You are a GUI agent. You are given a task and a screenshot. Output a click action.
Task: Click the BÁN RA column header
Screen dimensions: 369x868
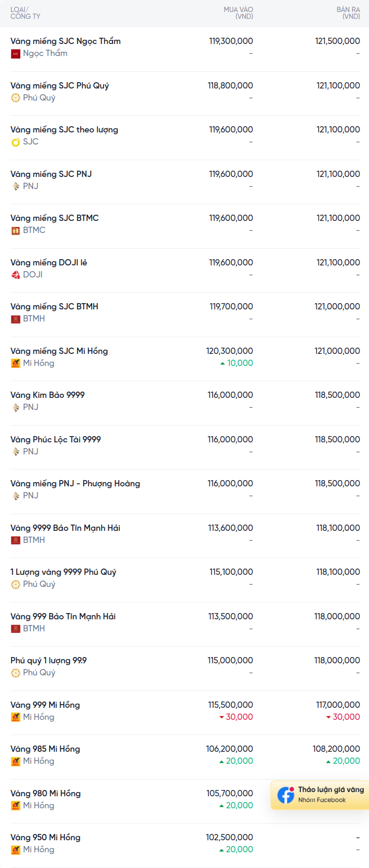click(x=348, y=13)
